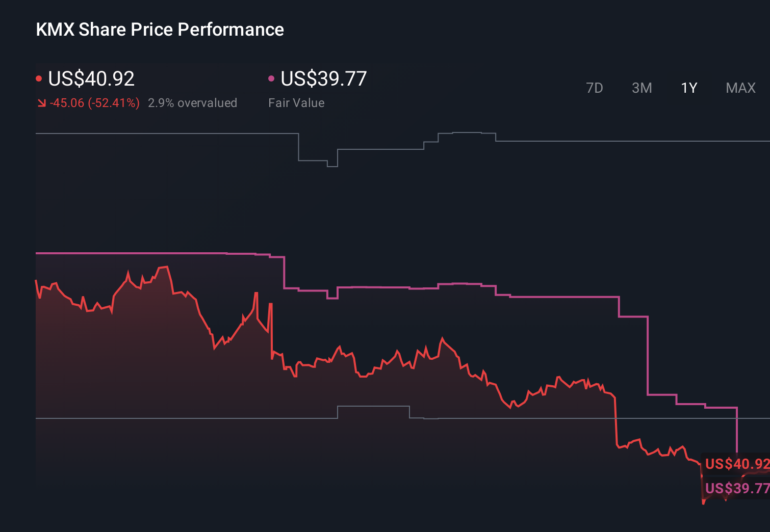Screen dimensions: 770x532
Task: Toggle the 1Y active range off
Action: (688, 88)
